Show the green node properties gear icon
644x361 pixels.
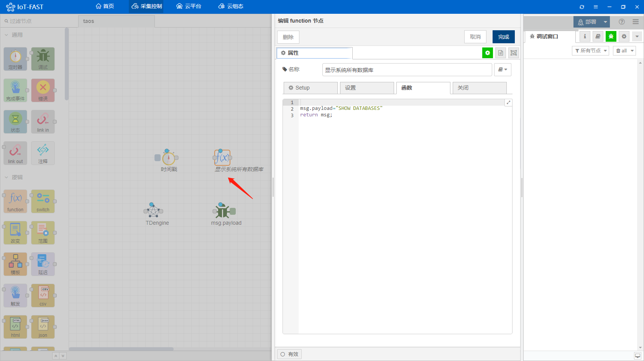(x=488, y=53)
